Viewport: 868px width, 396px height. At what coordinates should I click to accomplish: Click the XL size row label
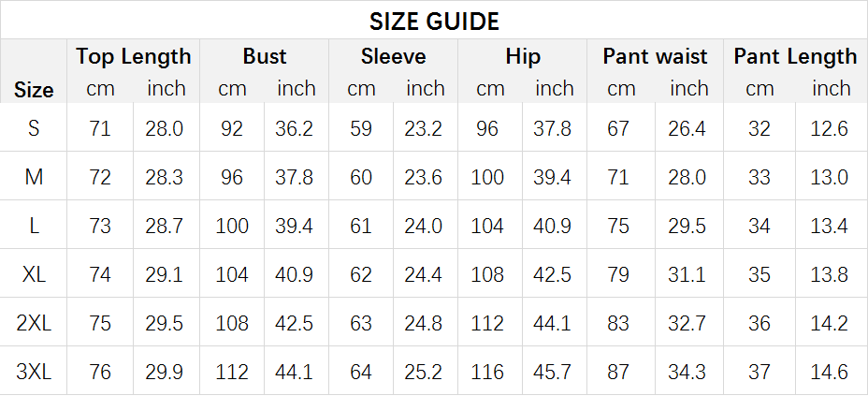pos(34,274)
